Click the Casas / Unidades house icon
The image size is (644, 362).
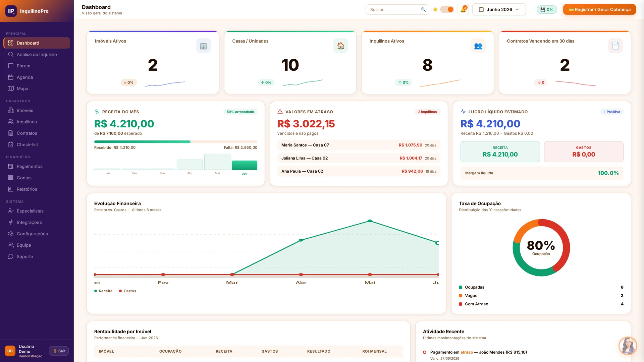coord(340,46)
